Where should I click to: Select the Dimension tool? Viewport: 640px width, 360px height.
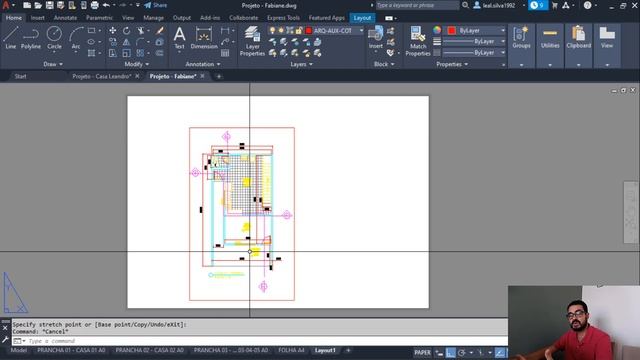pyautogui.click(x=204, y=38)
